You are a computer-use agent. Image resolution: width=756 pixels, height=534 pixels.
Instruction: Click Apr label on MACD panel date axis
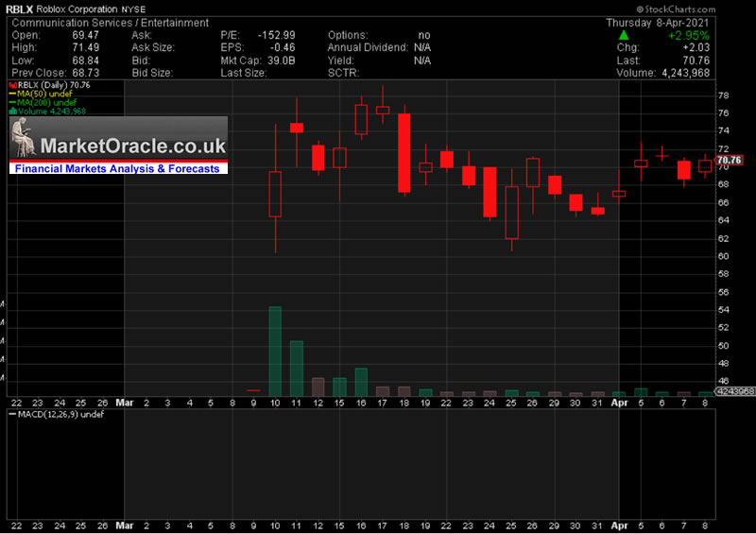coord(620,525)
